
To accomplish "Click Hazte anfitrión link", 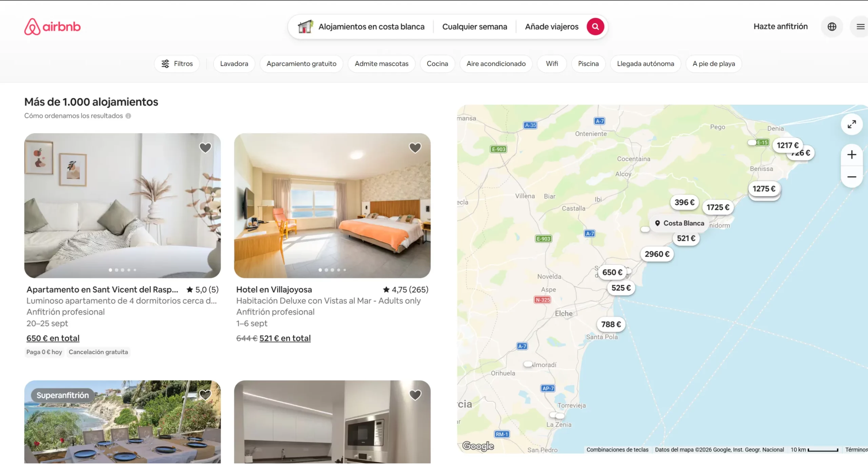I will (x=781, y=26).
